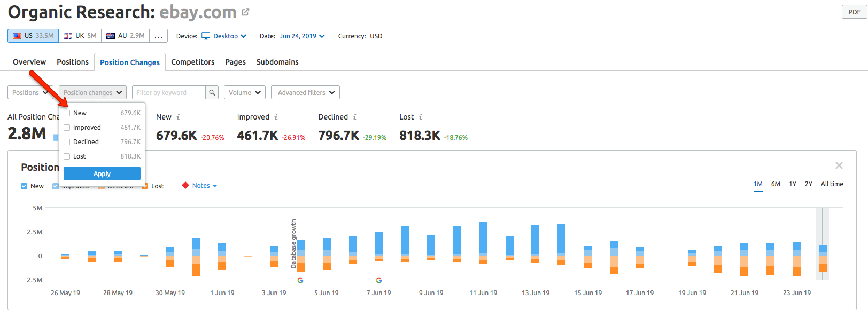Open the Competitors tab
Viewport: 868px width, 316px height.
[193, 62]
